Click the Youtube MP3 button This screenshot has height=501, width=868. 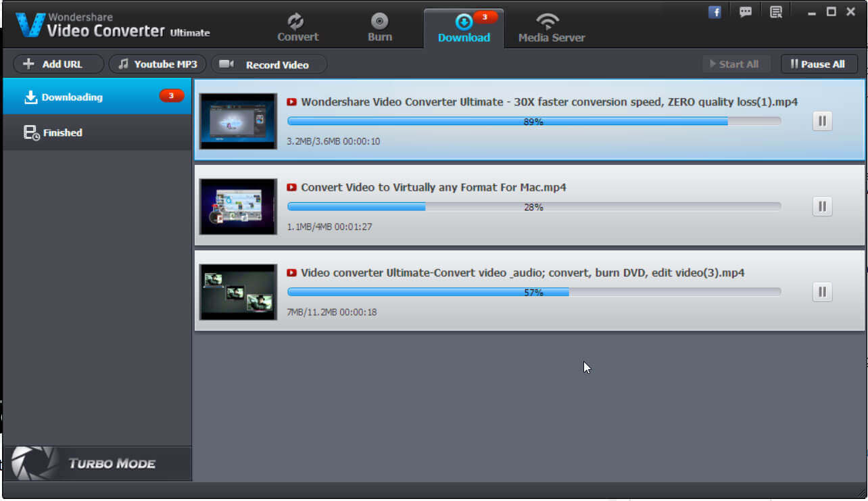click(x=158, y=64)
